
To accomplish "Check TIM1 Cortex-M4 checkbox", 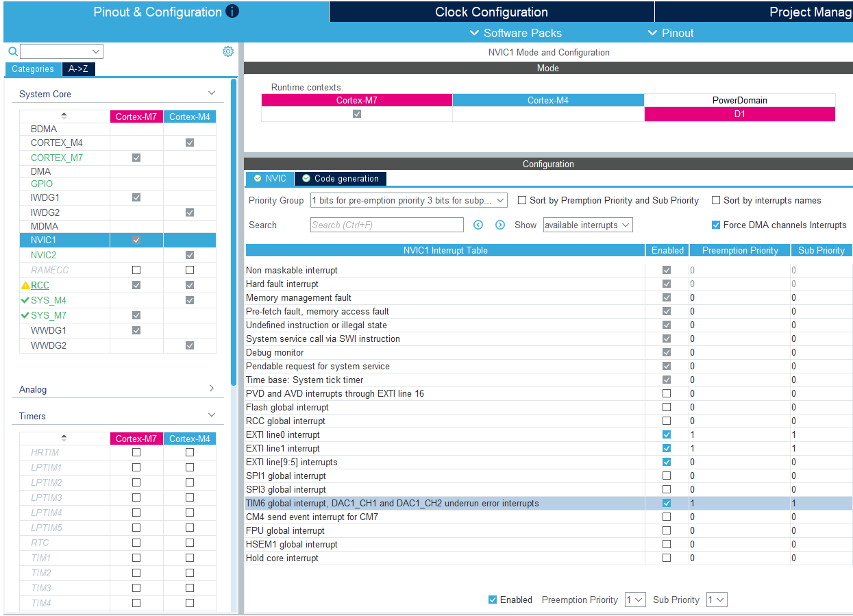I will click(x=190, y=558).
